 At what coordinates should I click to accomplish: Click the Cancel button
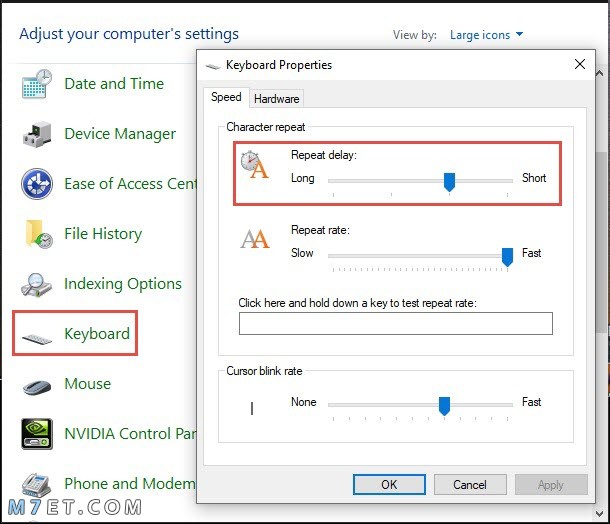click(x=470, y=484)
